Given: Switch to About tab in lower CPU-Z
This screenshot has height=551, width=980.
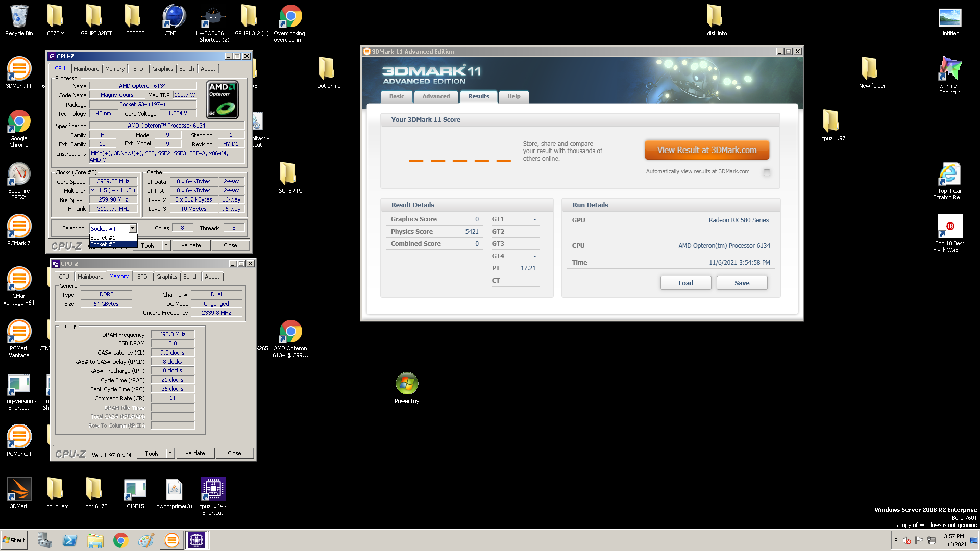Looking at the screenshot, I should tap(212, 277).
